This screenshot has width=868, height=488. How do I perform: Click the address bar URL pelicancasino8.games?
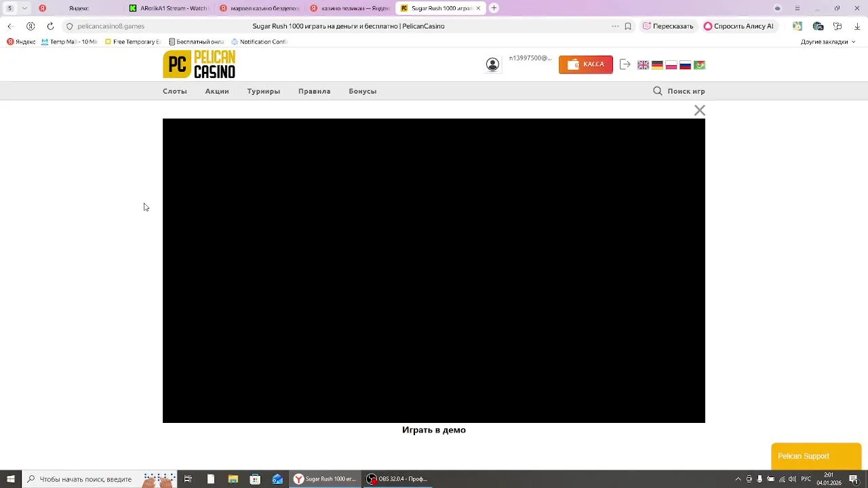tap(111, 26)
